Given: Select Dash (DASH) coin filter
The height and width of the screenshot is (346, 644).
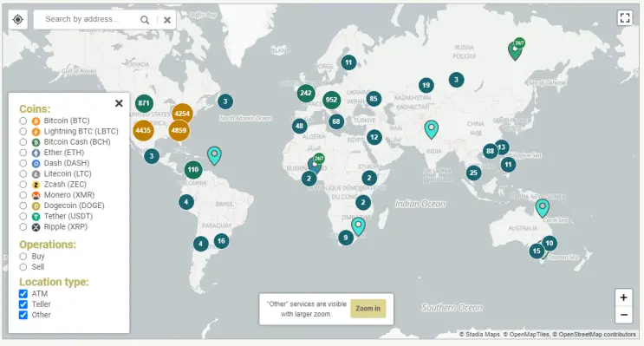Looking at the screenshot, I should pos(23,163).
